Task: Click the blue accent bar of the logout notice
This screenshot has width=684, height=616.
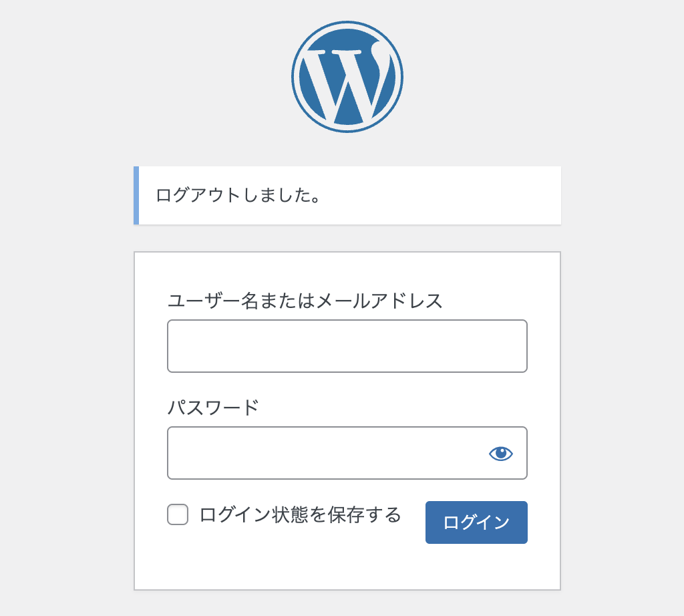Action: (136, 196)
